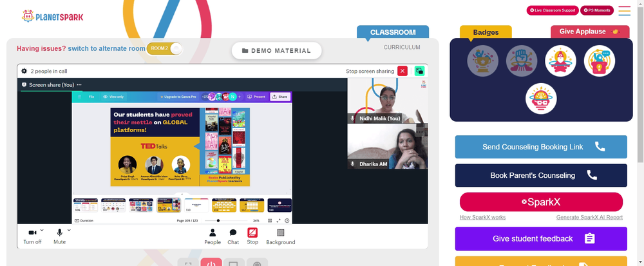Click the Canva zoom slider handle

[218, 220]
